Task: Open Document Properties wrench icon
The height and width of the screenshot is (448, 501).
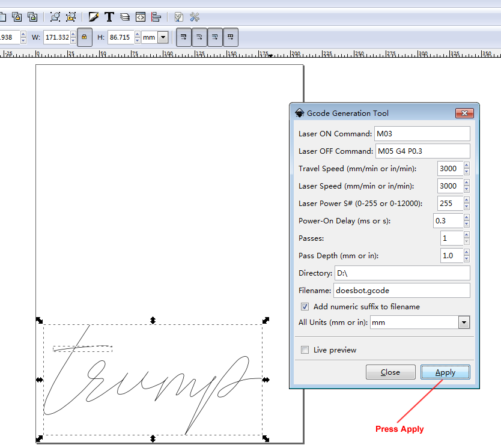Action: coord(195,17)
